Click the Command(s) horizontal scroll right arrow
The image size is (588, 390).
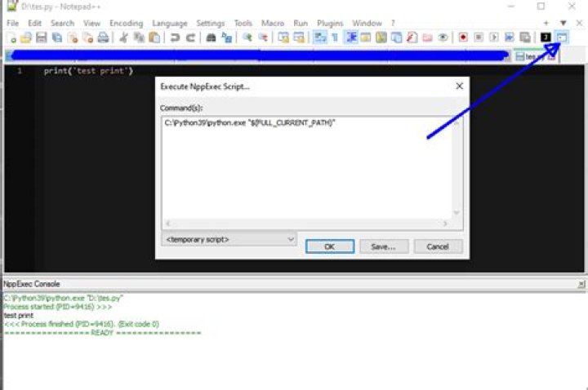446,224
